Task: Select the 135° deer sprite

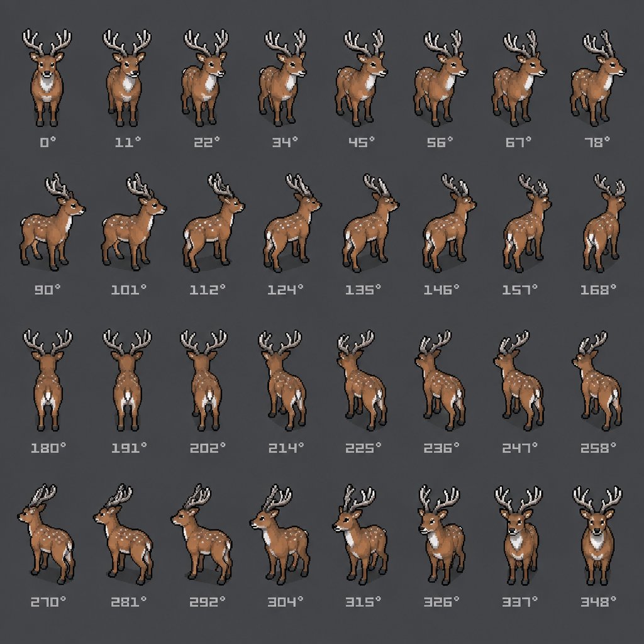Action: [371, 223]
